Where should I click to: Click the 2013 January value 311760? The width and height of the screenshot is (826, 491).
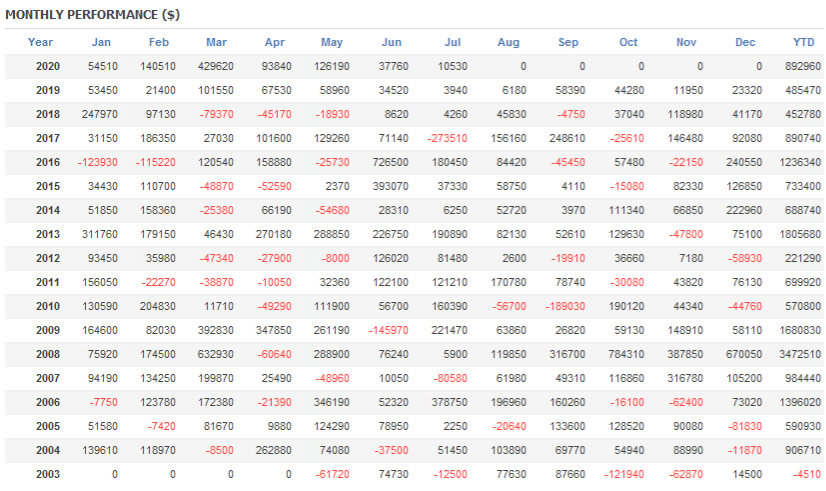(x=100, y=234)
